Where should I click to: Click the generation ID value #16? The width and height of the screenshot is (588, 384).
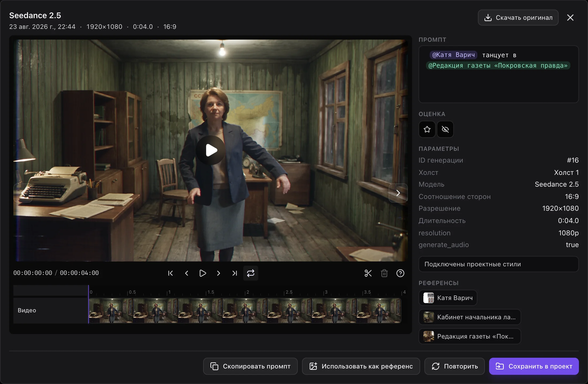pyautogui.click(x=573, y=160)
